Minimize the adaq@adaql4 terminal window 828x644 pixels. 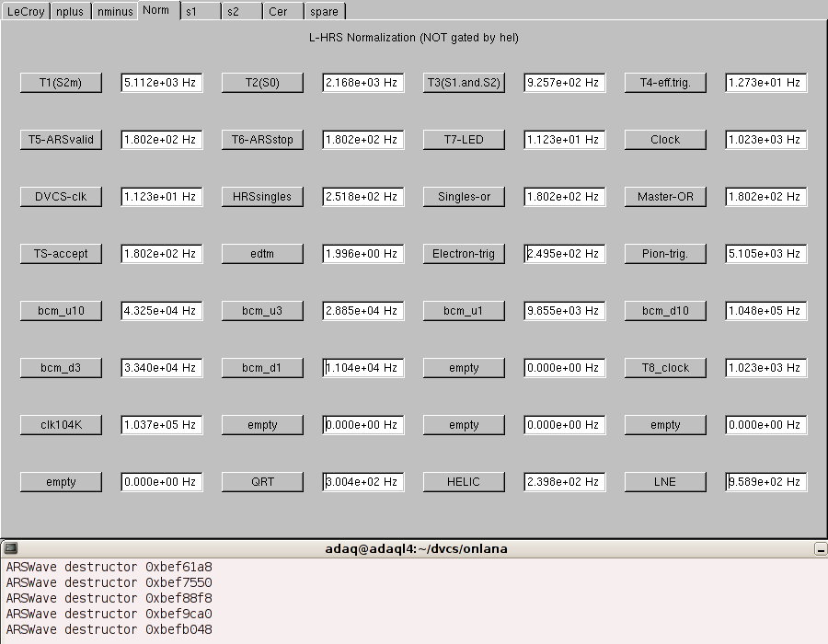pyautogui.click(x=820, y=549)
